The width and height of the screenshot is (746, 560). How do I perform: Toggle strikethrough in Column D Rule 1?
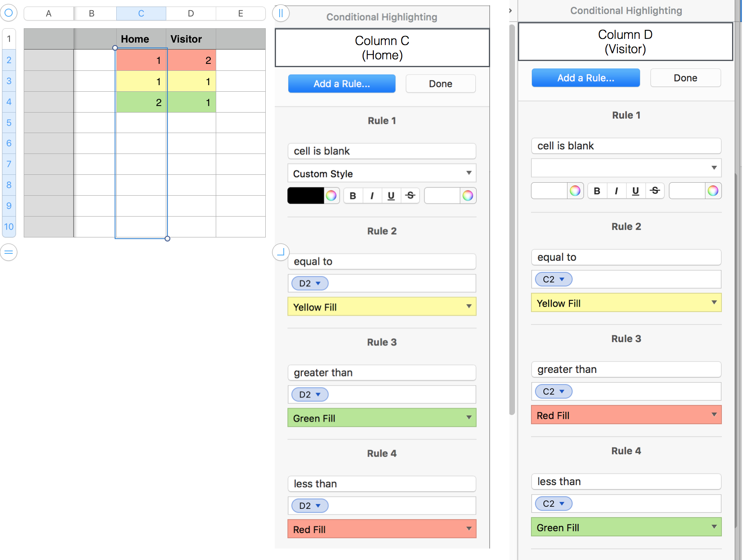[655, 191]
